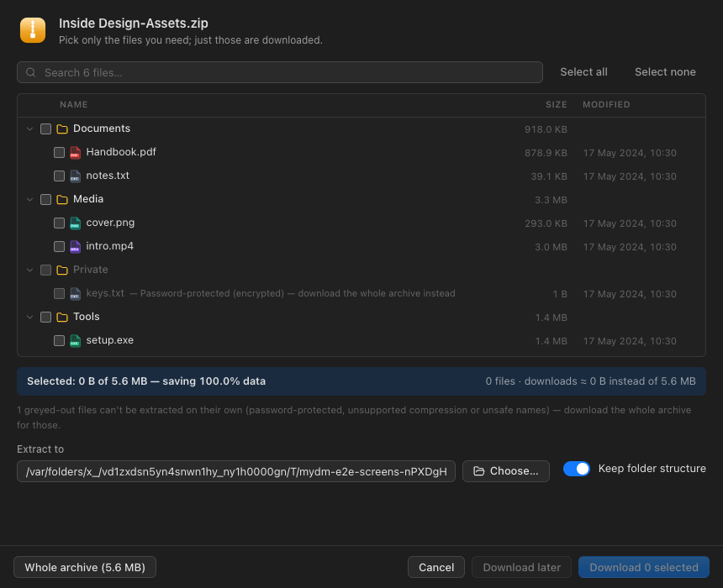Screen dimensions: 723x588
Task: Click the SIZE column header
Action: (x=556, y=105)
